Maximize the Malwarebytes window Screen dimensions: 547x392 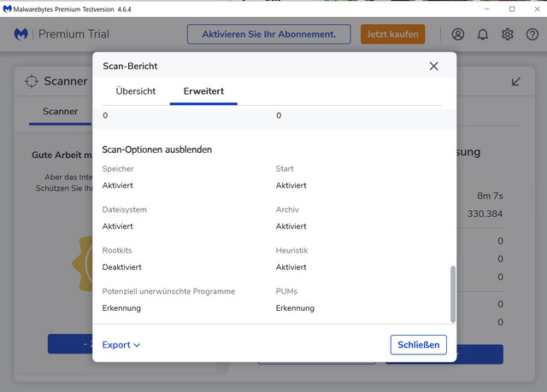[512, 9]
